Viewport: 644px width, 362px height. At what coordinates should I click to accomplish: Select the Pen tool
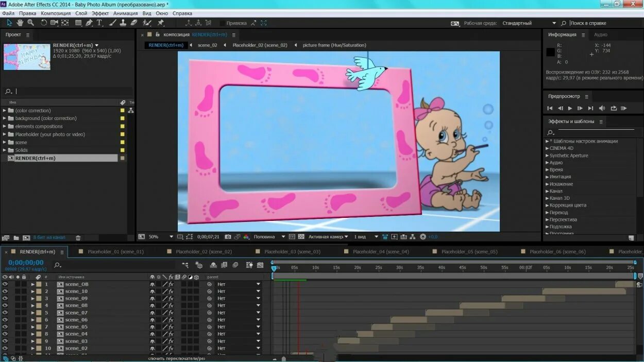point(89,23)
